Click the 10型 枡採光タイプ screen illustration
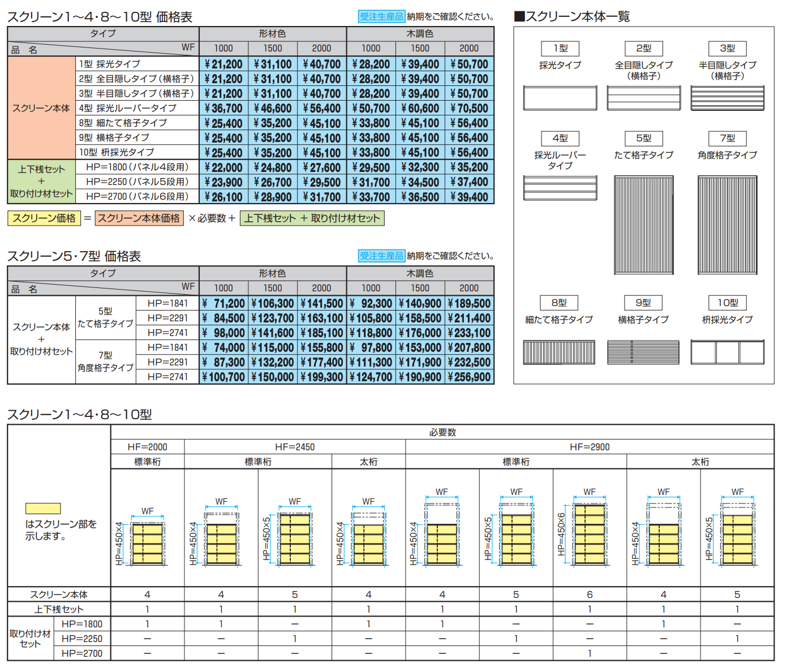 (727, 352)
